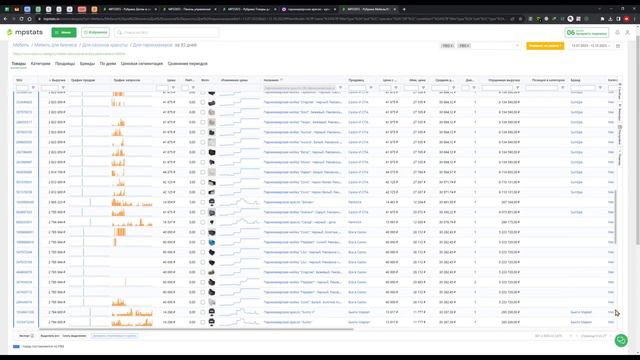This screenshot has height=360, width=640.
Task: Open the notifications bell icon
Action: tap(618, 32)
